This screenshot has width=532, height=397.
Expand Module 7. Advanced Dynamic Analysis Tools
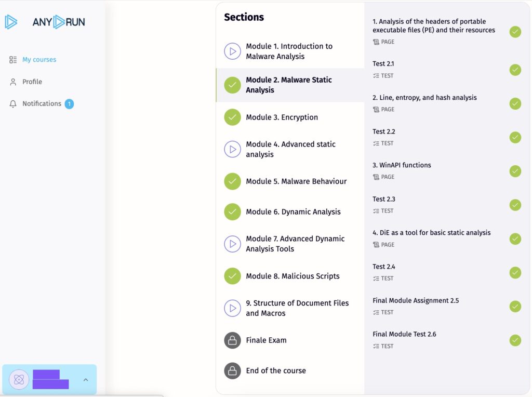click(x=295, y=244)
